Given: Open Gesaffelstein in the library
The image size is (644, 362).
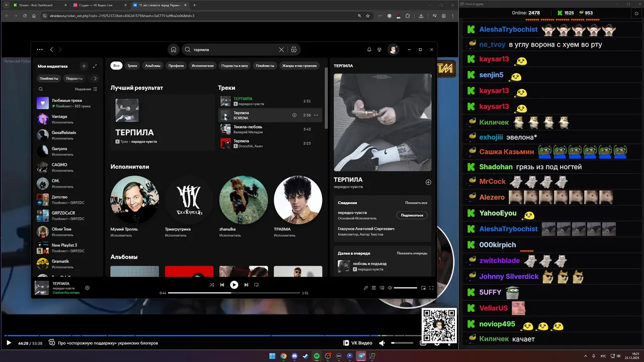Looking at the screenshot, I should click(x=67, y=135).
